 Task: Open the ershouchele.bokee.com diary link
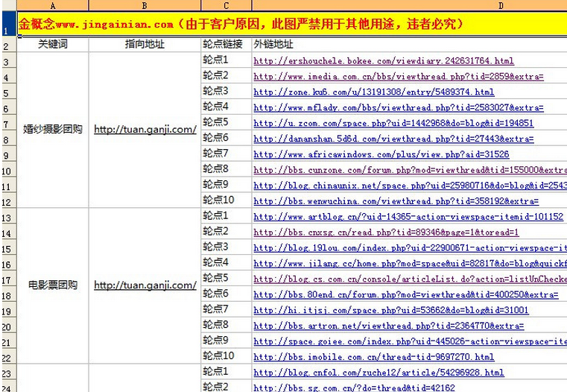pyautogui.click(x=384, y=61)
